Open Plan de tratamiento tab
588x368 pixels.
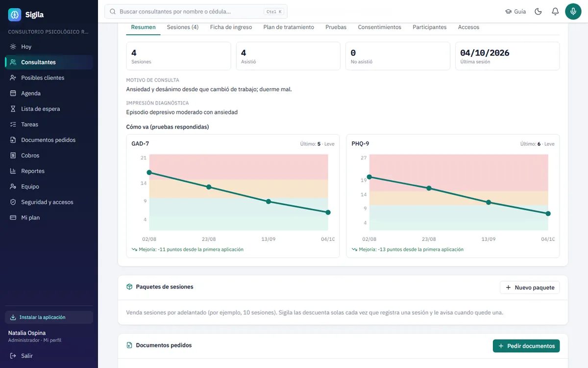[289, 27]
